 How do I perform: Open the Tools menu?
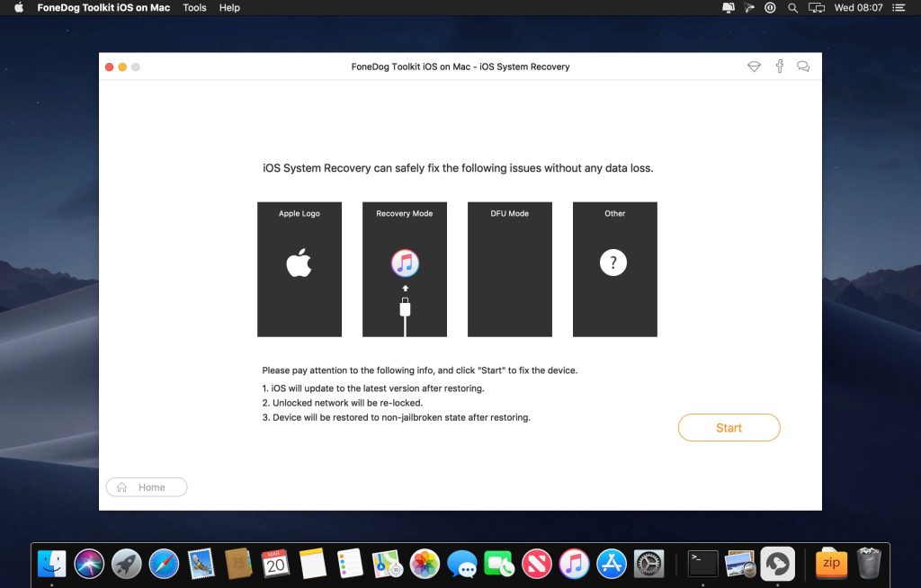(194, 7)
